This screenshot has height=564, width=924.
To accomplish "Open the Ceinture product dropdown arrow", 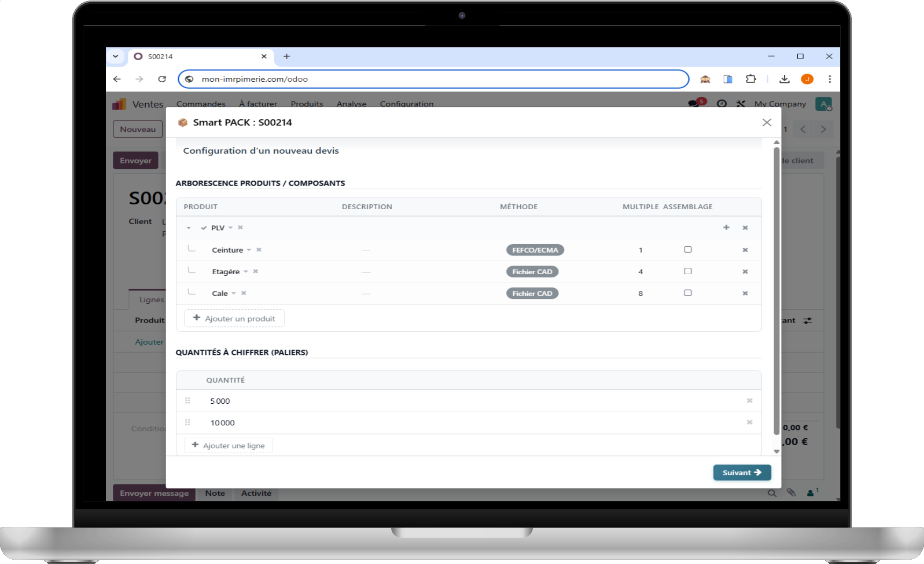I will [x=249, y=250].
